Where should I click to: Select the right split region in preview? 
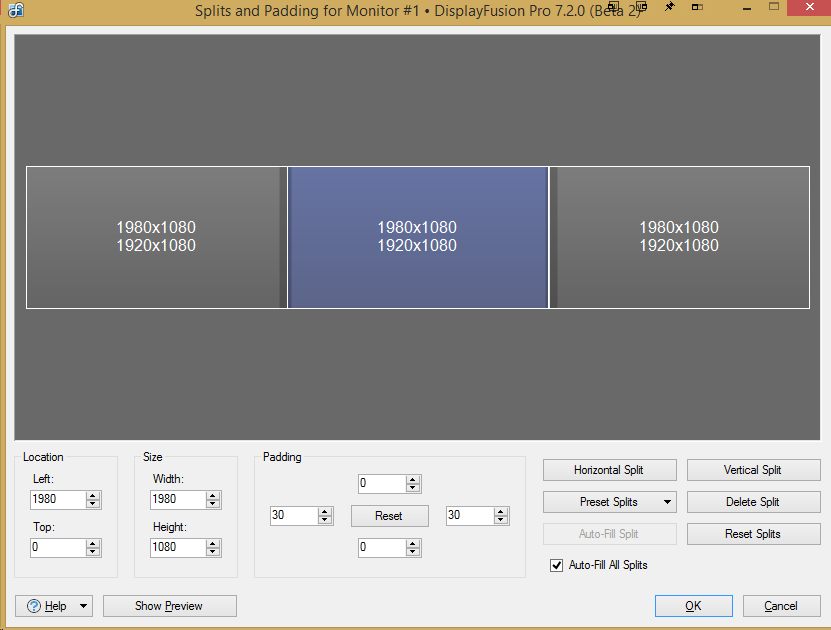click(x=679, y=237)
